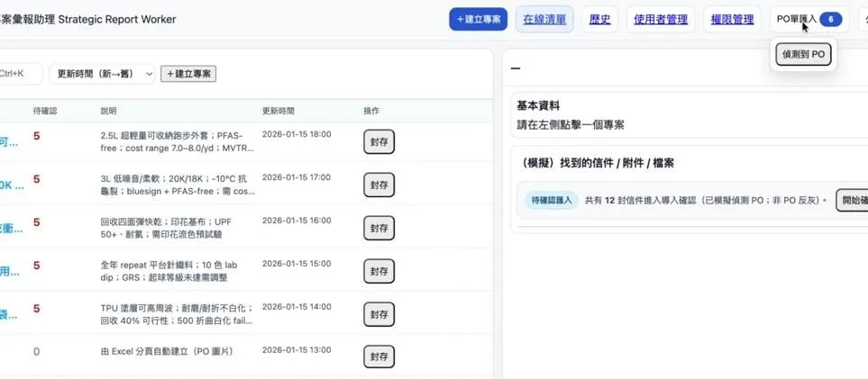The image size is (868, 379).
Task: Click pending count 5 in 18:00 row
Action: point(37,136)
